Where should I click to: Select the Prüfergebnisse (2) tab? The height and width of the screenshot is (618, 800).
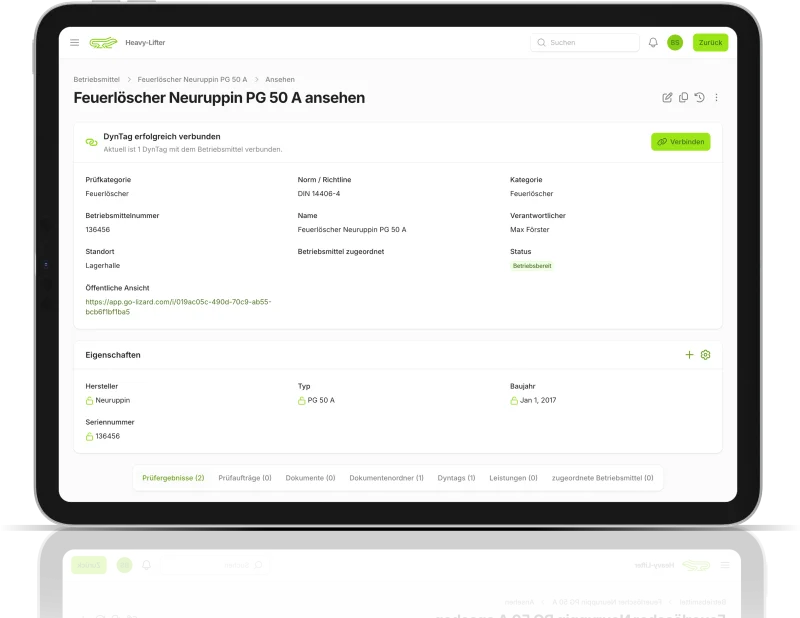173,478
